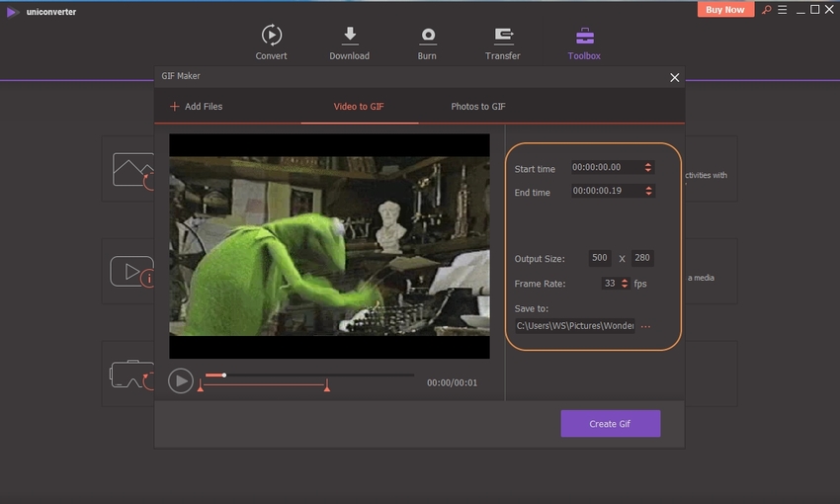
Task: Adjust Start time stepper arrows
Action: point(648,168)
